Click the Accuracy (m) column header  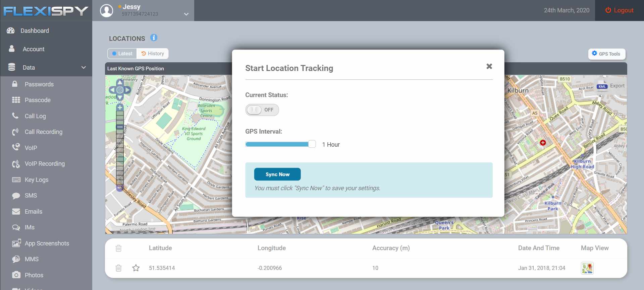(x=391, y=248)
